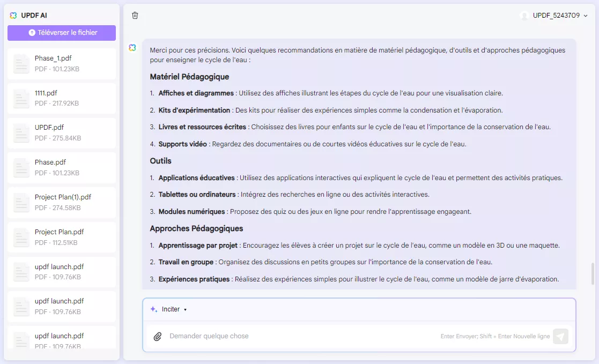Click the AI assistant icon beside the response
599x364 pixels.
point(132,48)
